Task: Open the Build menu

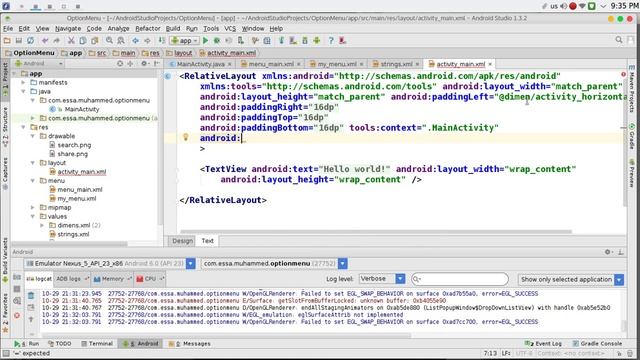Action: pyautogui.click(x=173, y=29)
